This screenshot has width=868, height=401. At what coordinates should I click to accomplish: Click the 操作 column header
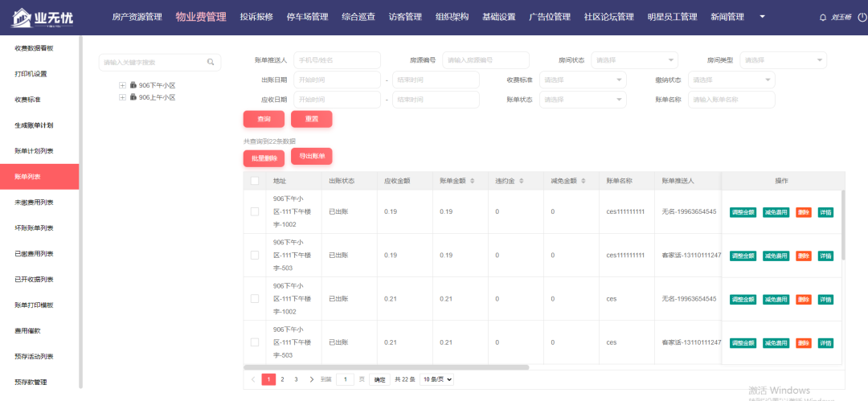point(781,181)
